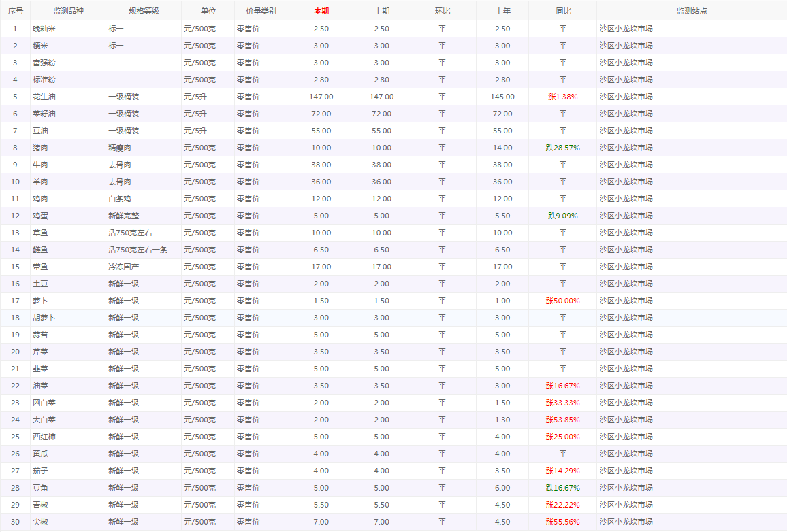Click the 跌28.57% value in 猪肉 row

[x=562, y=148]
